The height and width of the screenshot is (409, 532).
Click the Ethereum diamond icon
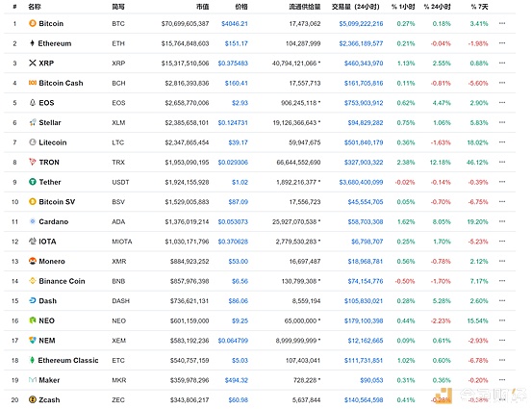click(x=33, y=43)
